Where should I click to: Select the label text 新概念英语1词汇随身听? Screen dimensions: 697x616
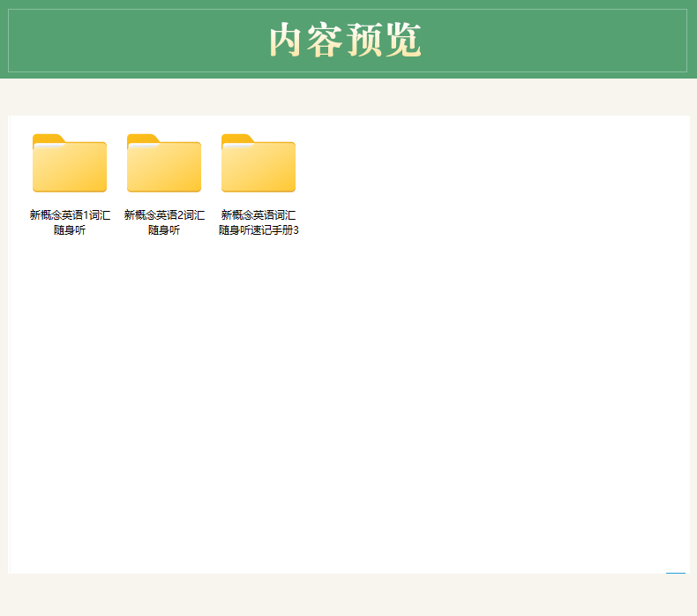pyautogui.click(x=70, y=222)
